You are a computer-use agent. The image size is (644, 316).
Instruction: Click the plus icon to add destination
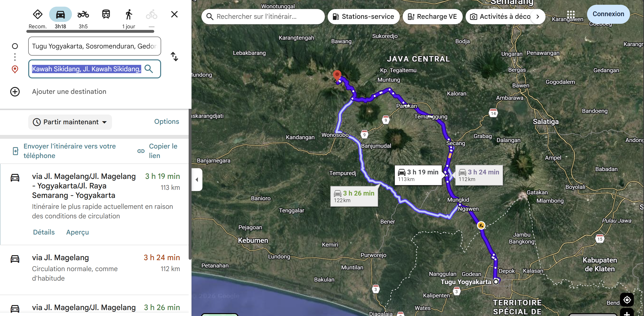click(x=15, y=92)
